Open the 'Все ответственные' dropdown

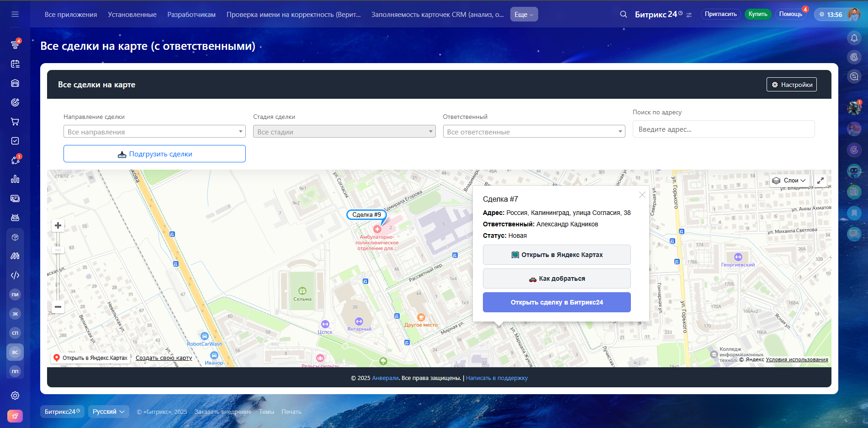534,132
